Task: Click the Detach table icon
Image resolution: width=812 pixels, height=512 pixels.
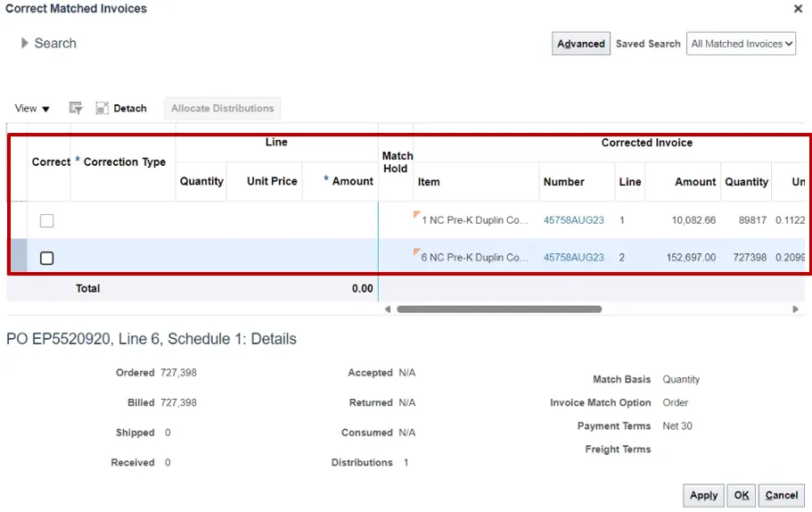Action: tap(102, 108)
